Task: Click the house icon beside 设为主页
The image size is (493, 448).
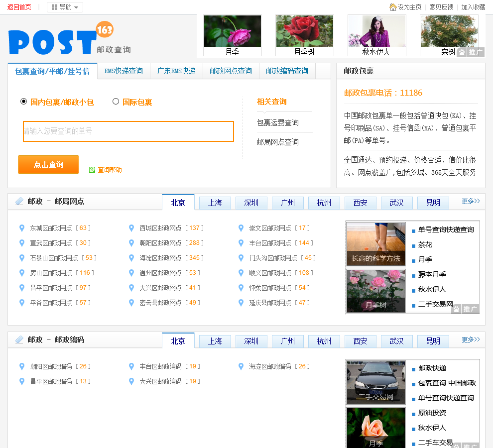Action: [393, 7]
